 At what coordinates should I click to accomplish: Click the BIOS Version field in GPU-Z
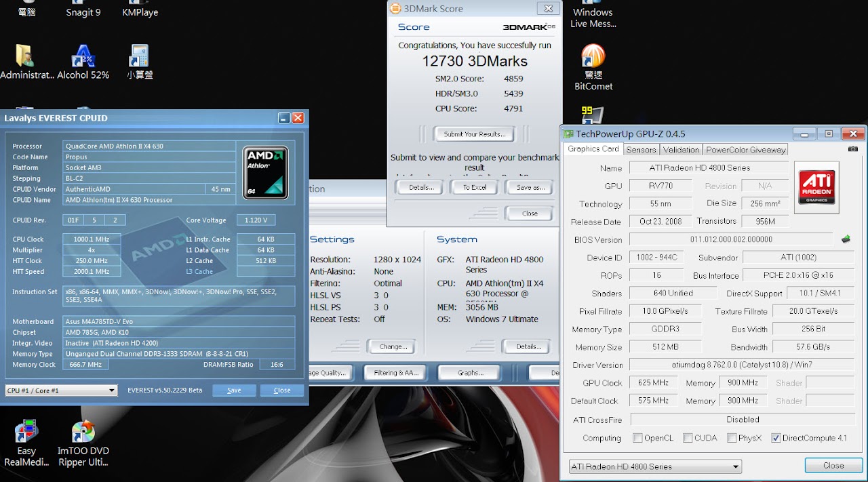[x=731, y=239]
